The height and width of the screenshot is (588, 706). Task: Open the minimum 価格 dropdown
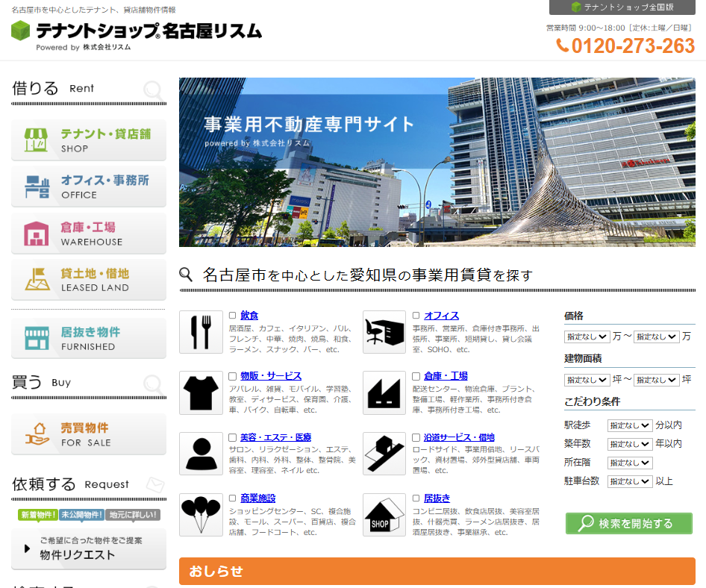(x=587, y=337)
